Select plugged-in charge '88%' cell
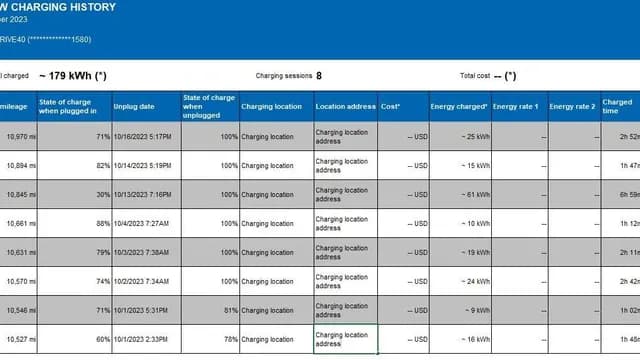Image resolution: width=640 pixels, height=360 pixels. point(74,223)
